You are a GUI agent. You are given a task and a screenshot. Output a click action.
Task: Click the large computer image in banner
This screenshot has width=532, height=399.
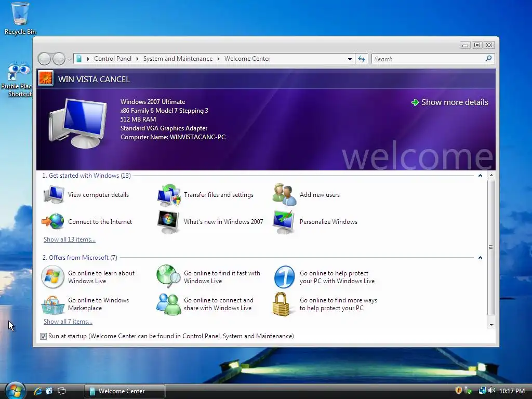click(78, 123)
